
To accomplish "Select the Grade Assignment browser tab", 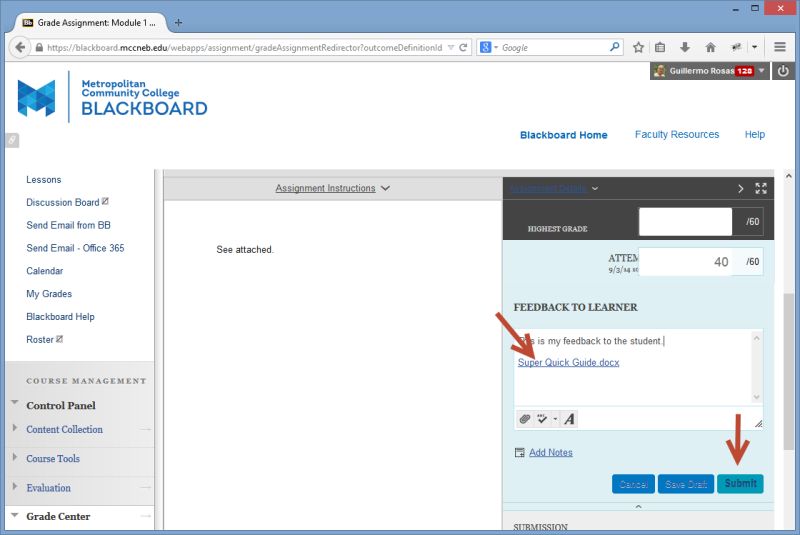I will coord(90,22).
